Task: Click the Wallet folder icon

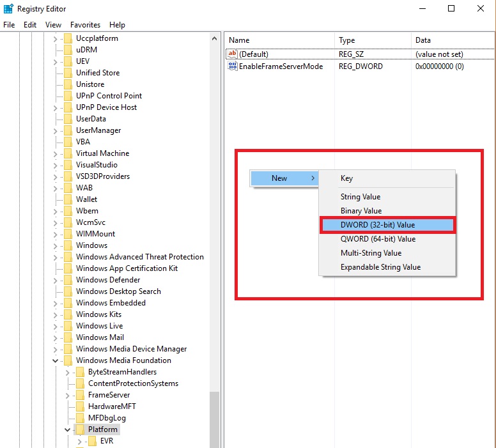Action: pos(68,199)
